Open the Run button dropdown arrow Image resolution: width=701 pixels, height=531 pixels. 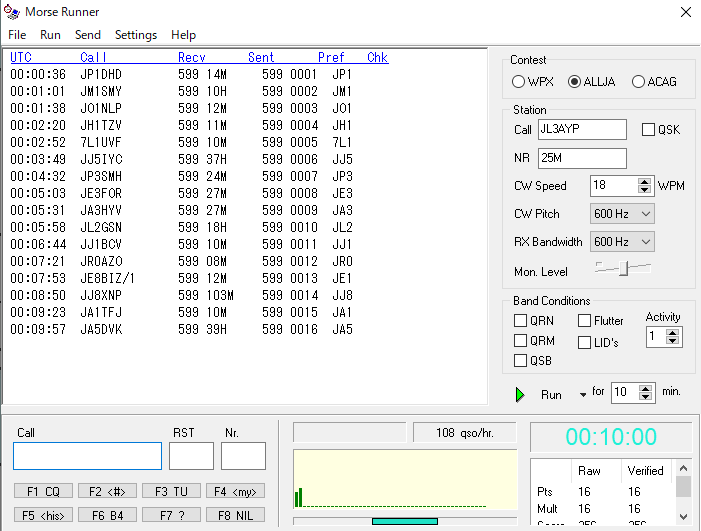click(583, 395)
